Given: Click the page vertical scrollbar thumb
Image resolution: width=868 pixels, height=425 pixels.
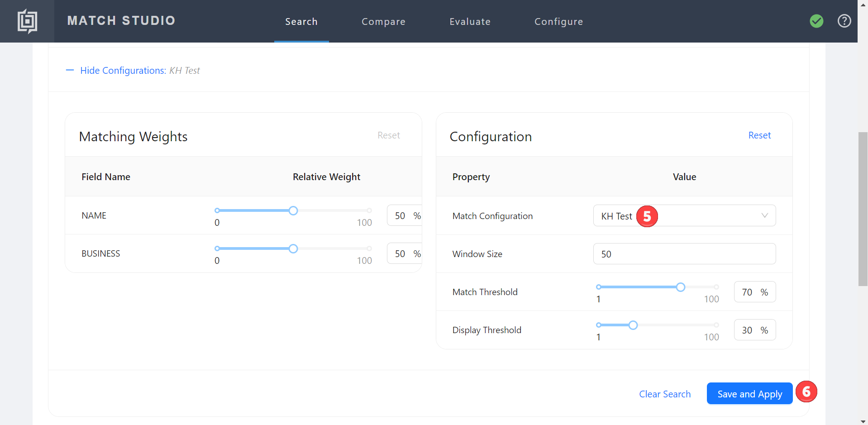Looking at the screenshot, I should [x=863, y=209].
